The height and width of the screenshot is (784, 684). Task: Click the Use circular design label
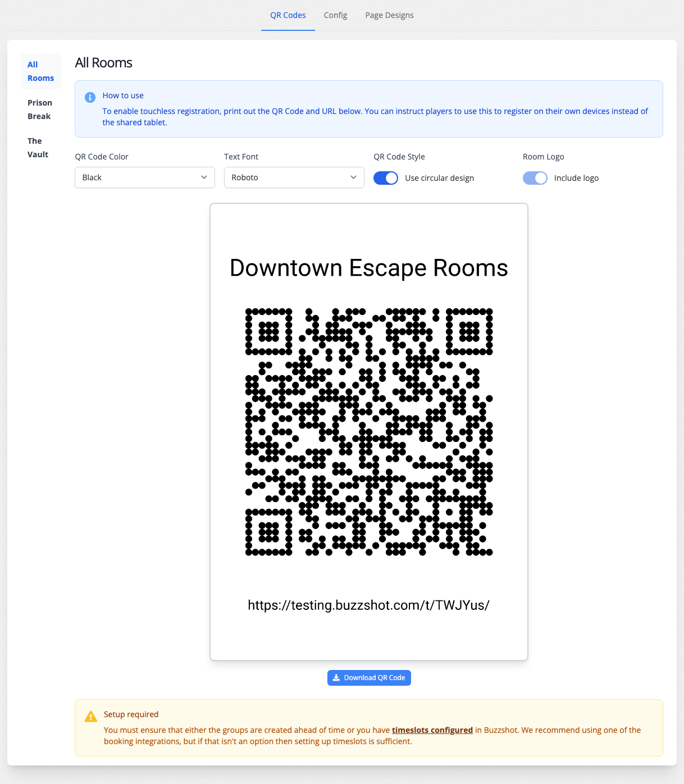pos(440,178)
